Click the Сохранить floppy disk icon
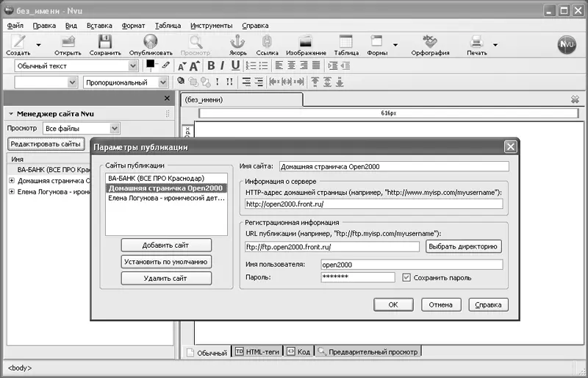 tap(105, 41)
